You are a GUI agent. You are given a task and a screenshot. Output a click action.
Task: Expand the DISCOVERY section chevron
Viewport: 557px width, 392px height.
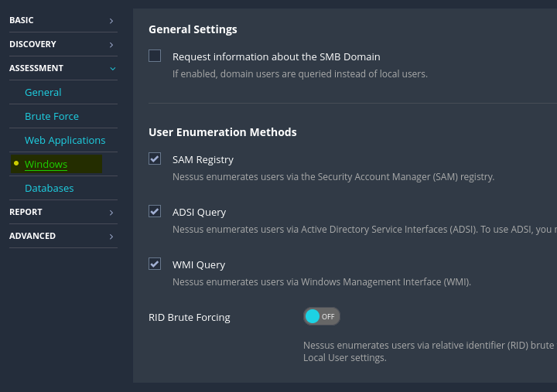tap(111, 45)
